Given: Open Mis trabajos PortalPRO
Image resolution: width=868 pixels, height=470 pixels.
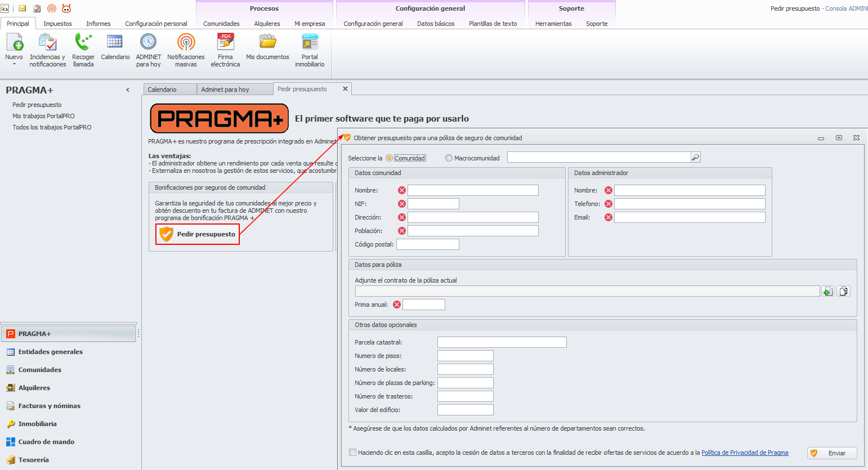Looking at the screenshot, I should tap(43, 116).
